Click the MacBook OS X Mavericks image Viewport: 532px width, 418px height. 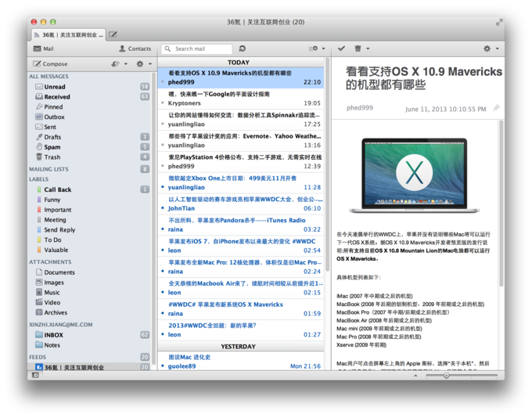pyautogui.click(x=415, y=175)
